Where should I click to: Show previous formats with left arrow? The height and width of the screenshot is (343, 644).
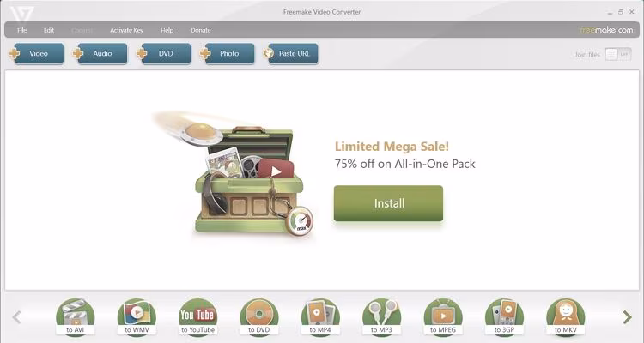click(17, 316)
